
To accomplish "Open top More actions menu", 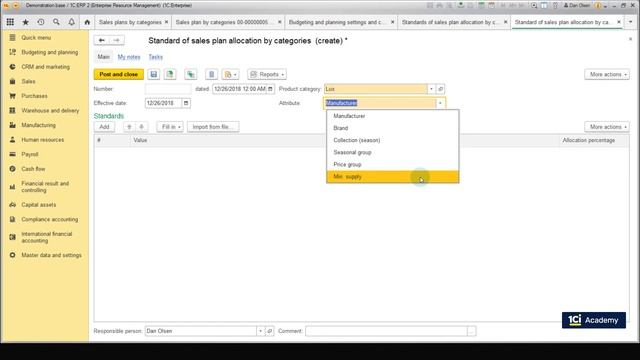I will pos(607,74).
